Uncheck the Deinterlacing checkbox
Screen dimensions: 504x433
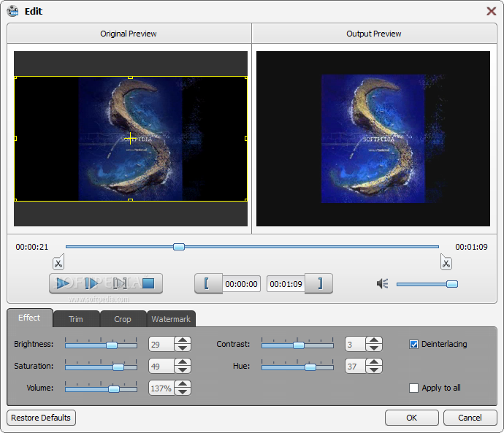413,345
